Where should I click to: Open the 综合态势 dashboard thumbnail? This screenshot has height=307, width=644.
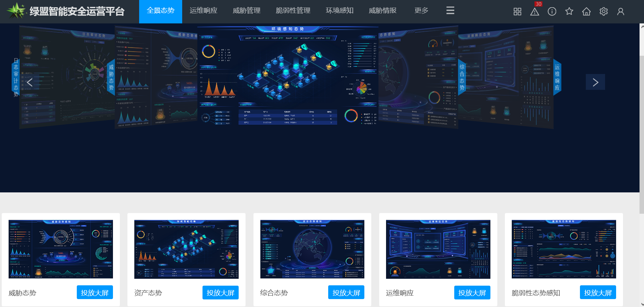click(x=312, y=249)
